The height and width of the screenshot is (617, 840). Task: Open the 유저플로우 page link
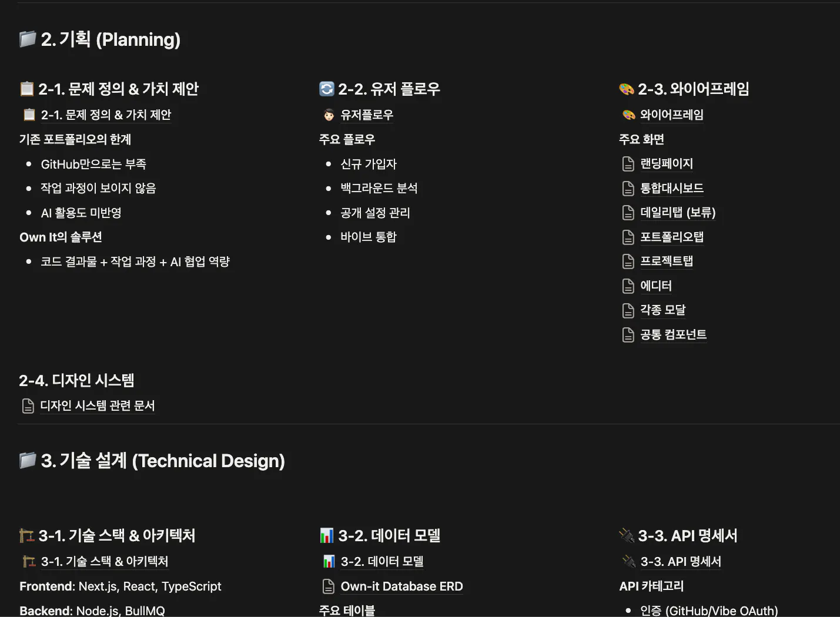(367, 115)
